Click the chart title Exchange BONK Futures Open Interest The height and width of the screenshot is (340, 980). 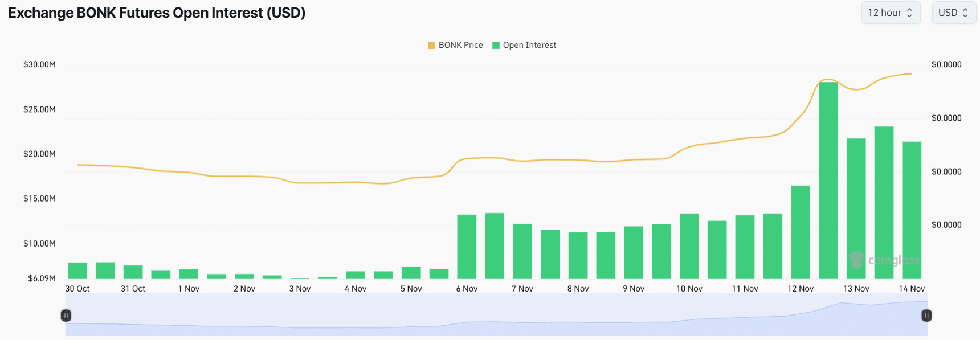(157, 13)
